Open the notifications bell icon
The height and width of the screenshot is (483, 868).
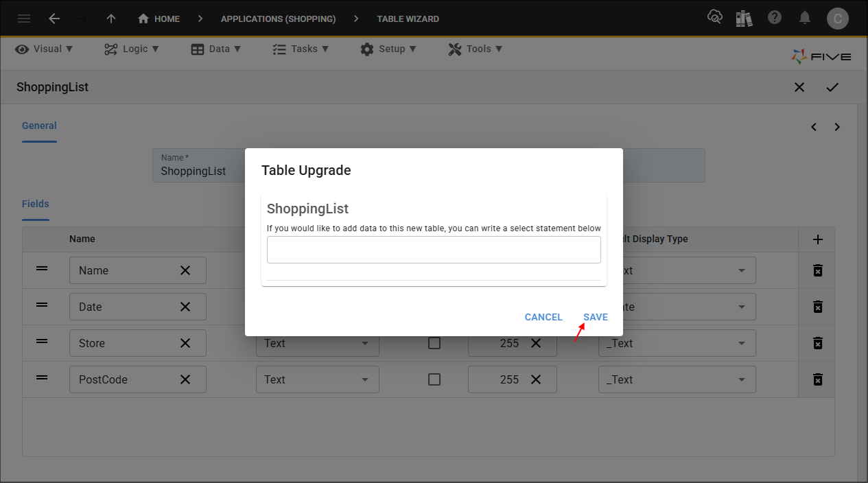tap(805, 18)
